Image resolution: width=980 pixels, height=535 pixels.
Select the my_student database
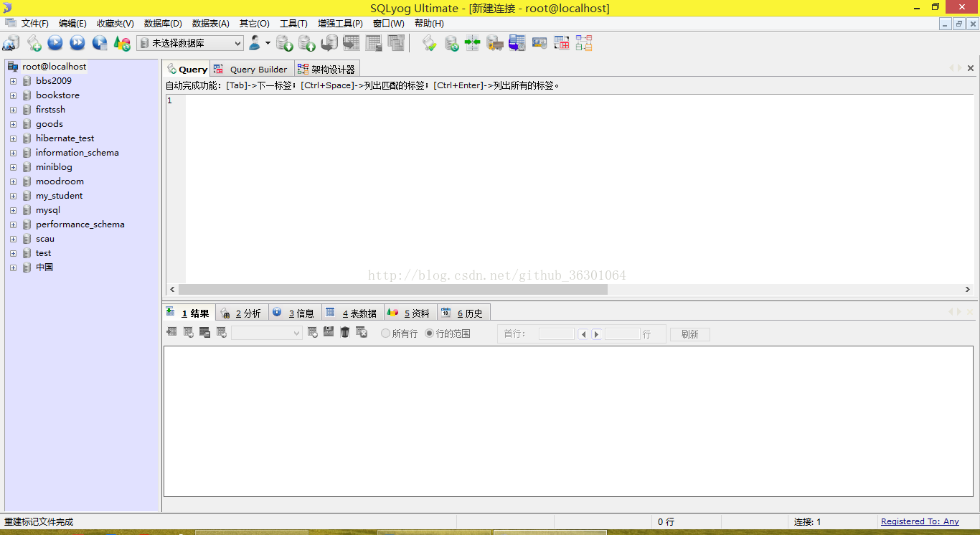pos(59,196)
